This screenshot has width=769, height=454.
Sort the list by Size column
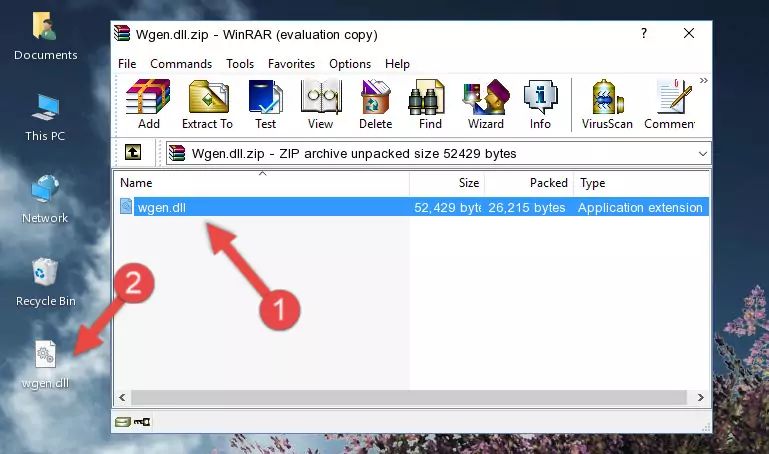click(x=447, y=183)
